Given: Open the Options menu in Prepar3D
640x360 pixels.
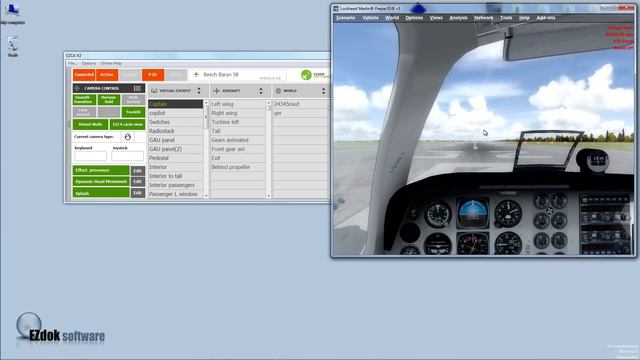Looking at the screenshot, I should point(414,18).
